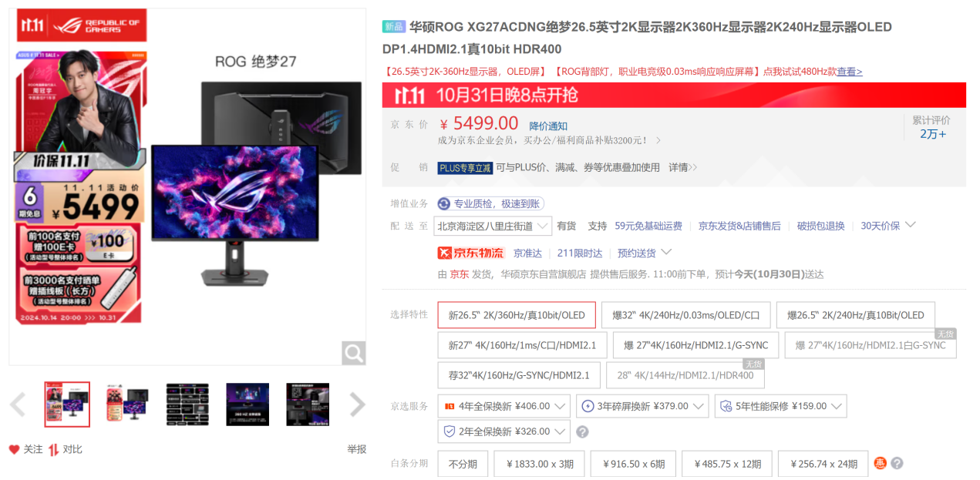Select third thumbnail with feature grid
Image resolution: width=980 pixels, height=480 pixels.
pyautogui.click(x=187, y=404)
